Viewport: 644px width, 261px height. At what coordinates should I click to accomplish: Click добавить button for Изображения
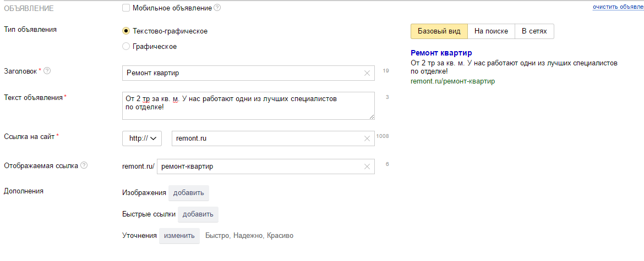click(188, 193)
